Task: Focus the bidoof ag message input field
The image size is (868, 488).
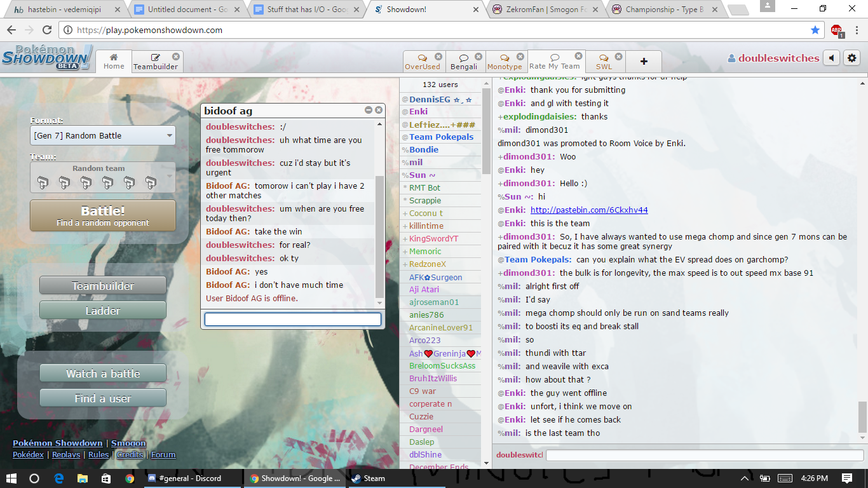Action: (292, 320)
